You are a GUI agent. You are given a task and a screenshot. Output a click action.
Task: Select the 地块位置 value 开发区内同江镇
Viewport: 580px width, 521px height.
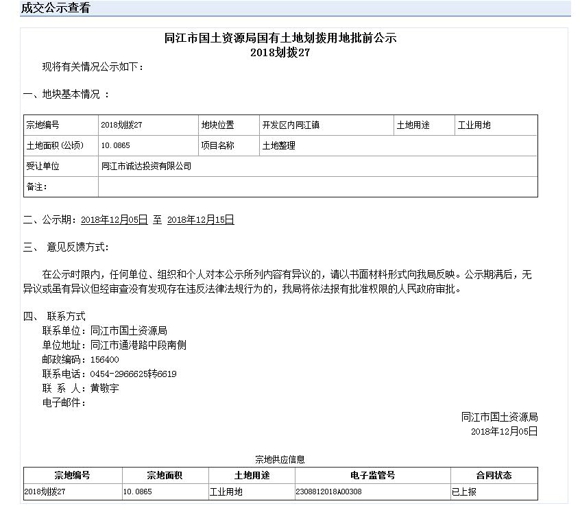tap(291, 125)
